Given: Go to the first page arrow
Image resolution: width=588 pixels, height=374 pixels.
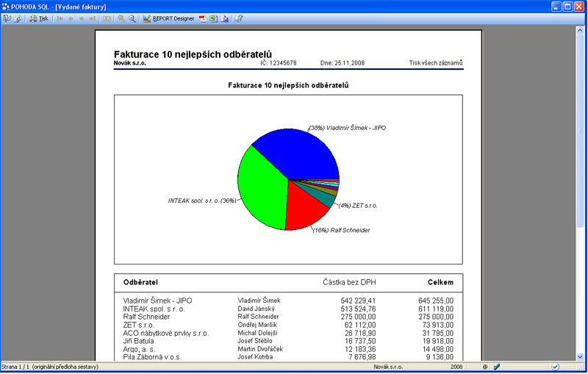Looking at the screenshot, I should pyautogui.click(x=60, y=18).
